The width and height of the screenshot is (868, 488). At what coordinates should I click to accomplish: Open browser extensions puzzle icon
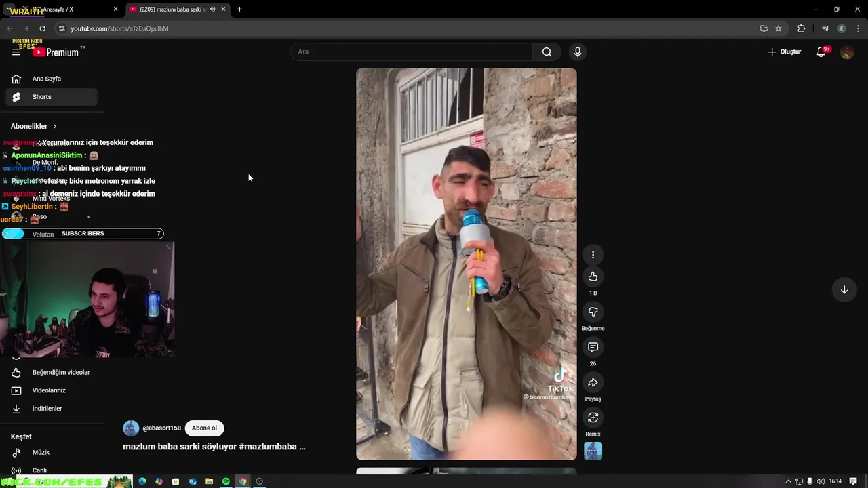(x=802, y=28)
